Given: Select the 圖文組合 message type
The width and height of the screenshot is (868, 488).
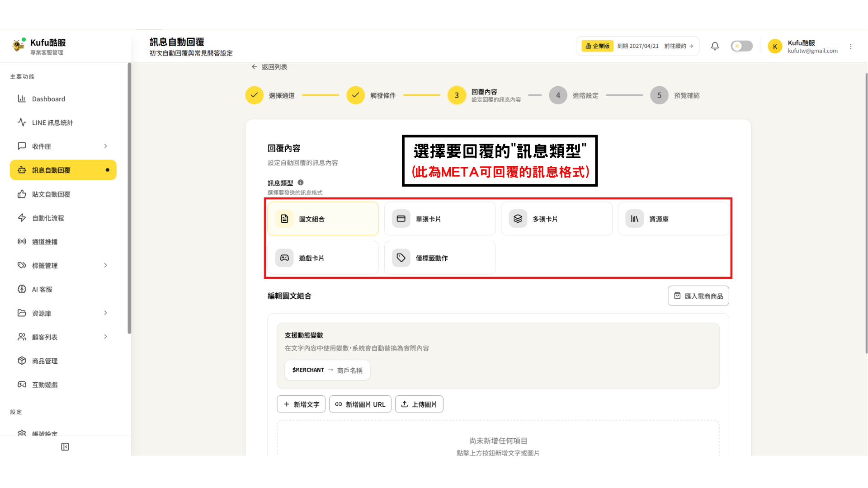Looking at the screenshot, I should pos(323,219).
